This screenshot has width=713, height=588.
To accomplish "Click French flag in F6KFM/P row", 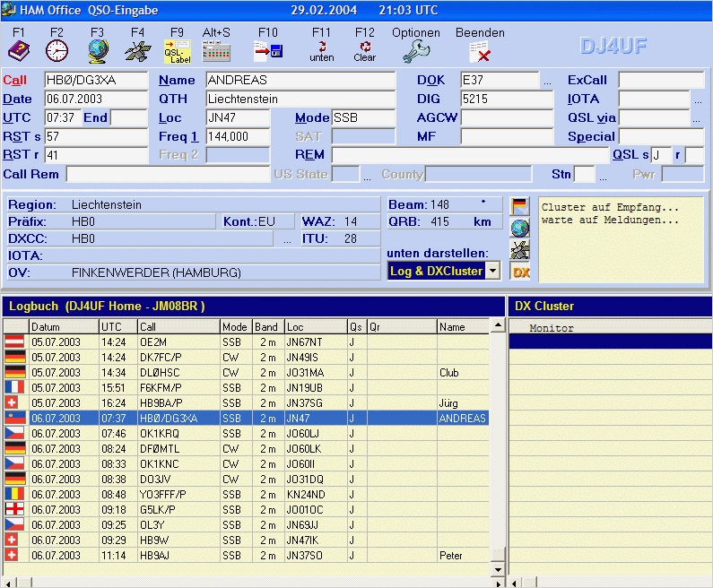I will click(15, 387).
